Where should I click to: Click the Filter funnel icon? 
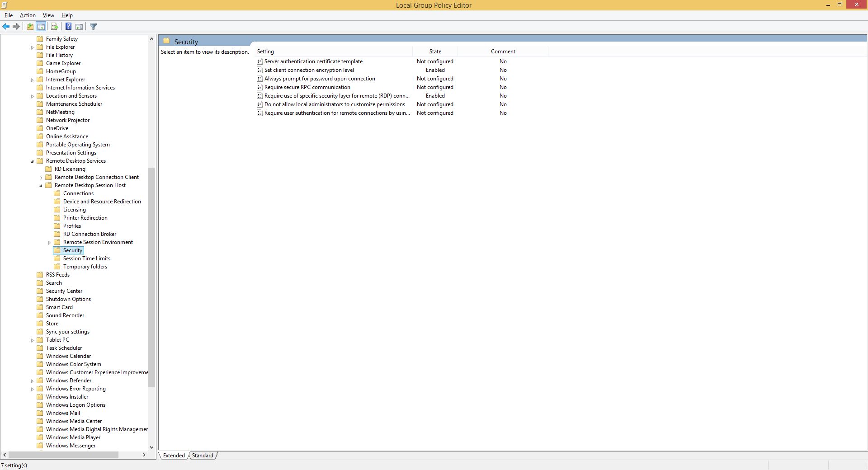coord(94,27)
